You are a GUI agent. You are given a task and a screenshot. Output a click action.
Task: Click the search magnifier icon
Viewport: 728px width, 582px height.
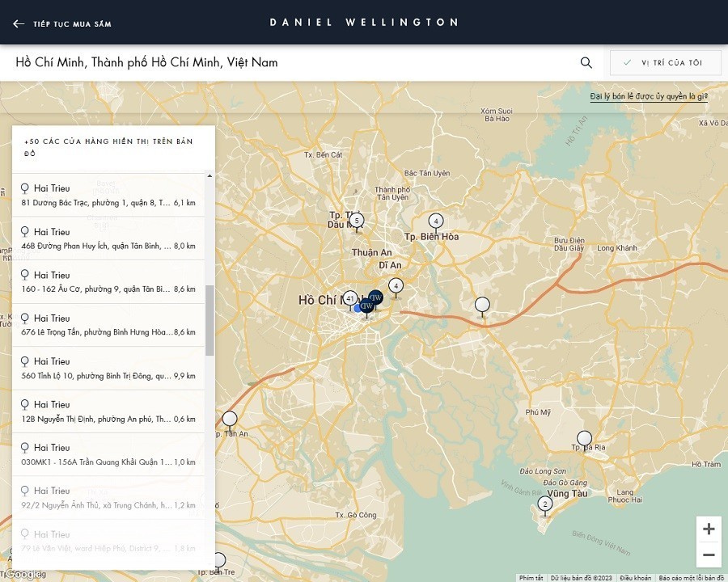pyautogui.click(x=586, y=63)
